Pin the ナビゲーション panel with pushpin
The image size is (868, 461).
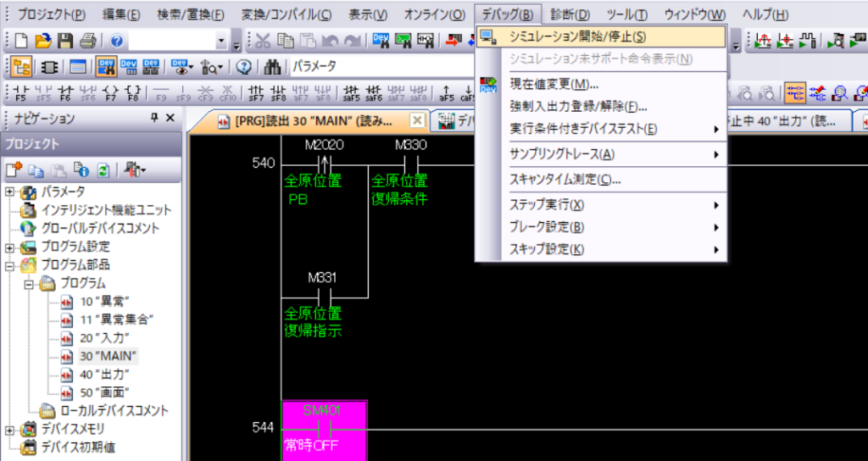154,119
